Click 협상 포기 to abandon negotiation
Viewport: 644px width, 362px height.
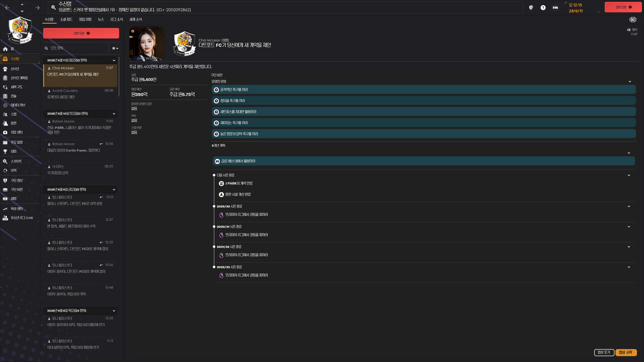[x=604, y=352]
